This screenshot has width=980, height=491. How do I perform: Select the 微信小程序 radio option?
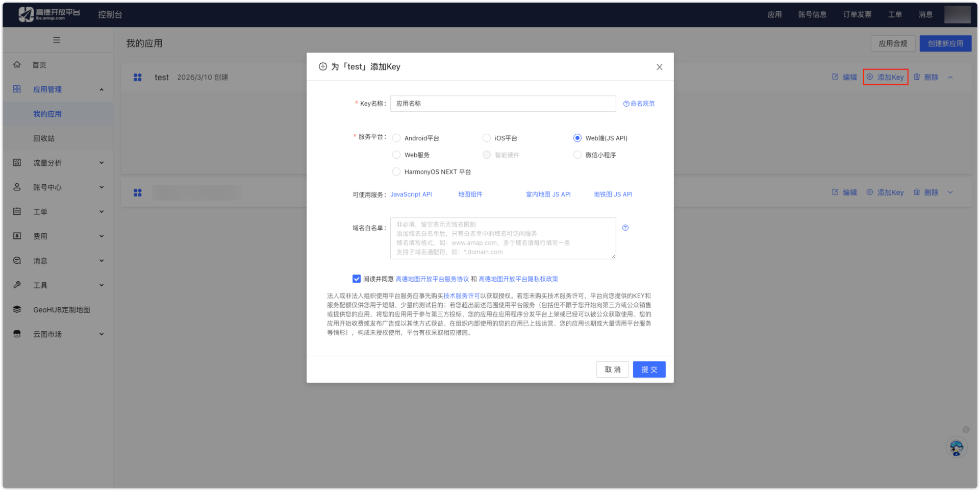[x=577, y=155]
